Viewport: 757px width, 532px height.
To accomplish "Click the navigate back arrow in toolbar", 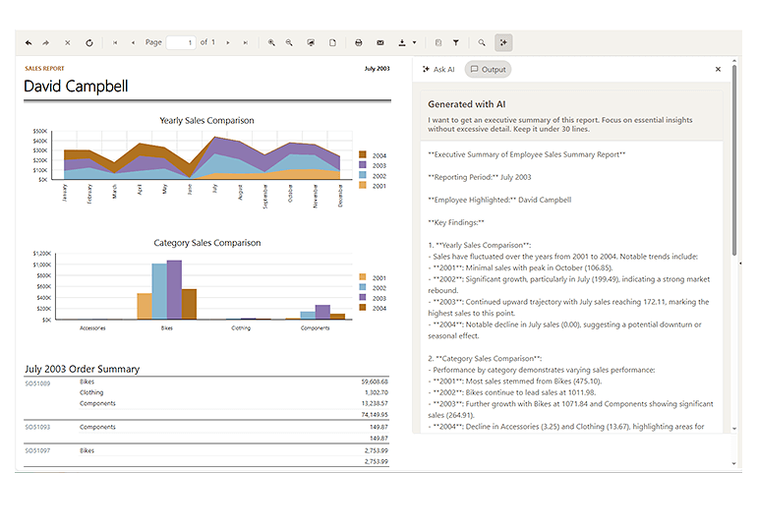I will coord(29,43).
